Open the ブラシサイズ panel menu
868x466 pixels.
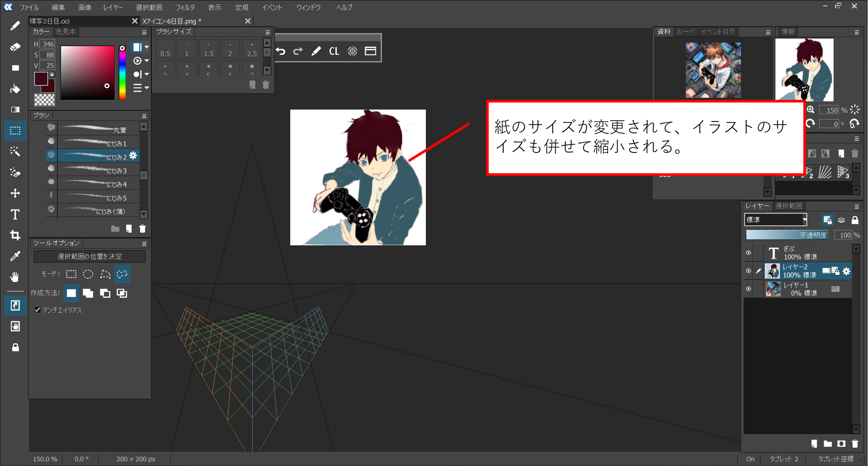point(267,32)
